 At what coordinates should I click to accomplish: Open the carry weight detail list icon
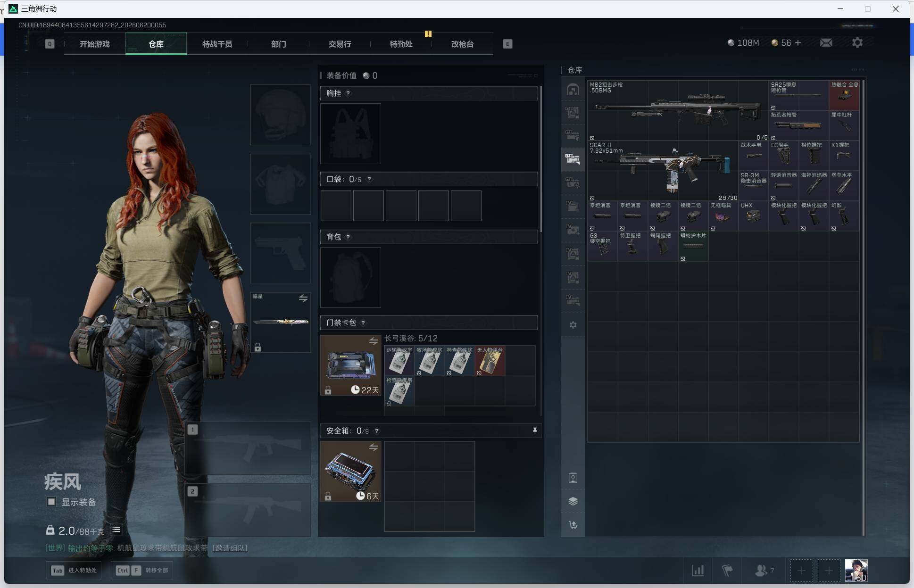pos(116,530)
